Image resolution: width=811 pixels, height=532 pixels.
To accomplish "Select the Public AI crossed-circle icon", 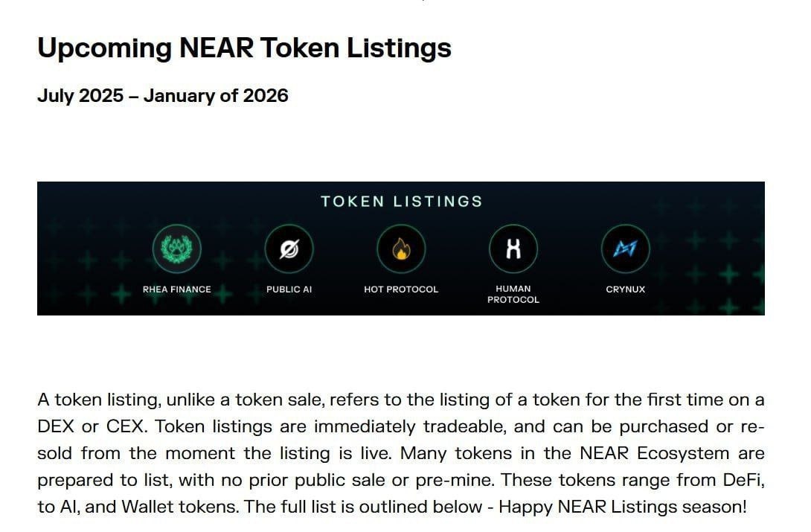I will (289, 249).
